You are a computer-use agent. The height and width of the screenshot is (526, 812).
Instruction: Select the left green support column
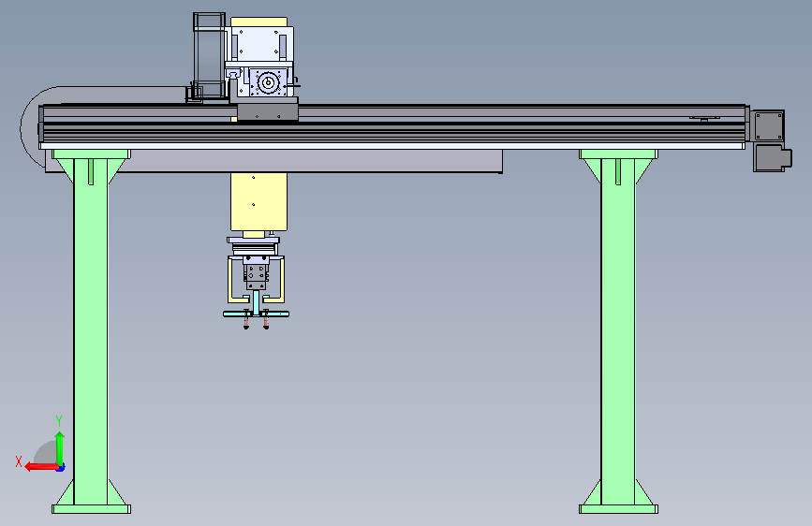[x=91, y=331]
